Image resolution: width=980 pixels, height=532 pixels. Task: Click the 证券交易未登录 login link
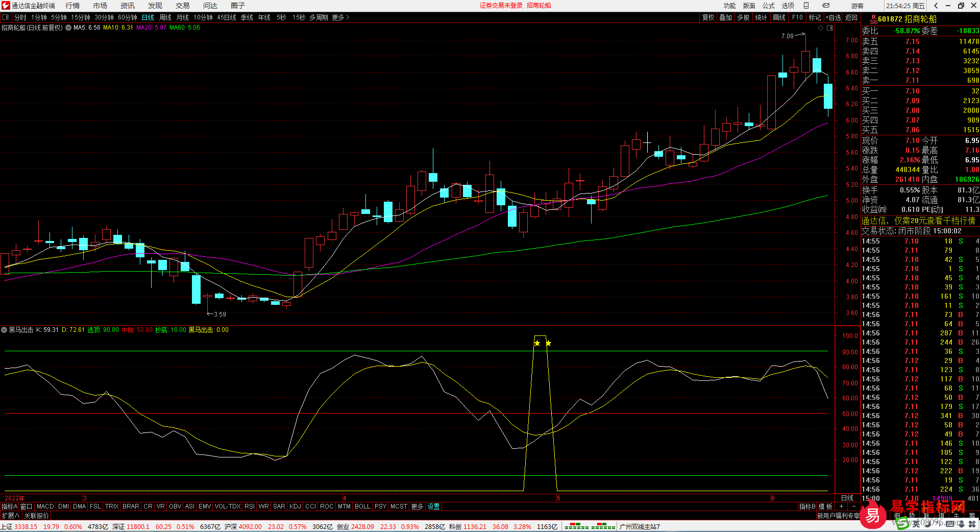point(501,6)
